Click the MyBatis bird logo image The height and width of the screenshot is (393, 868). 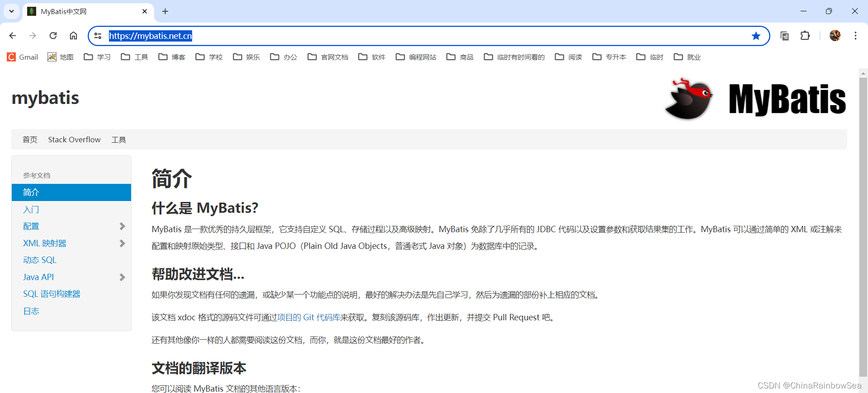click(755, 99)
